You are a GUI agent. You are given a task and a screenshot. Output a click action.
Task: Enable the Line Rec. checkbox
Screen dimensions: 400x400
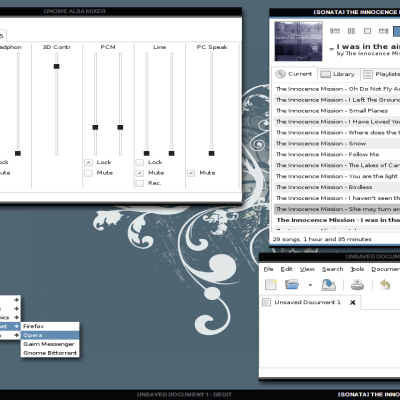(140, 183)
